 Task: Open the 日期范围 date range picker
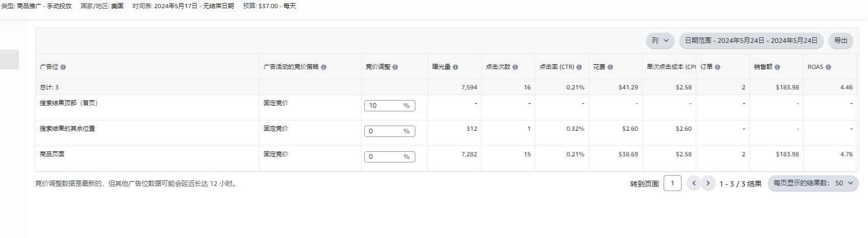tap(751, 41)
